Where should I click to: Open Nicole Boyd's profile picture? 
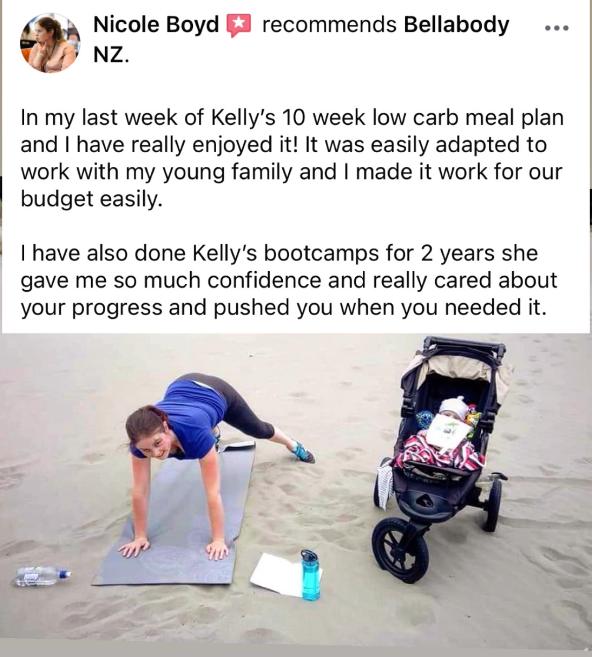tap(50, 43)
